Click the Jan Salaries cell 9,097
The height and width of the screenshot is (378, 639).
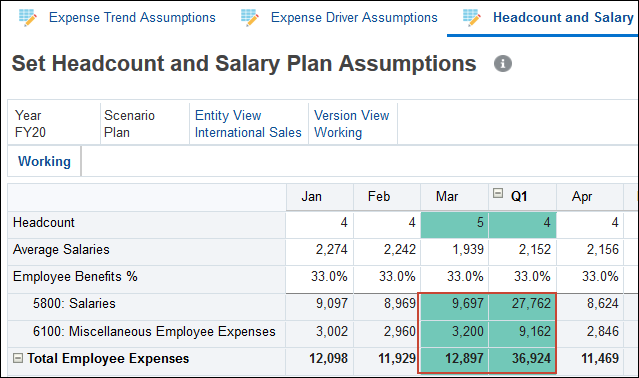tap(320, 306)
